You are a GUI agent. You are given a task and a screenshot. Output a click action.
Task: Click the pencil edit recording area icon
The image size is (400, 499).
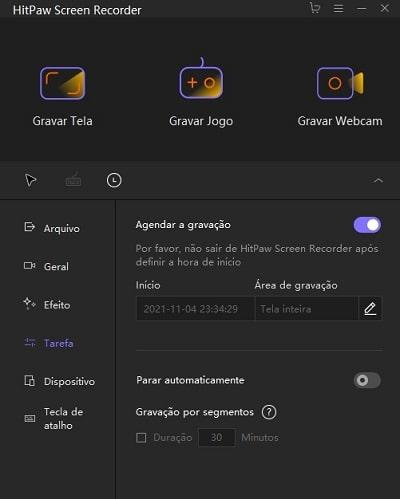370,309
